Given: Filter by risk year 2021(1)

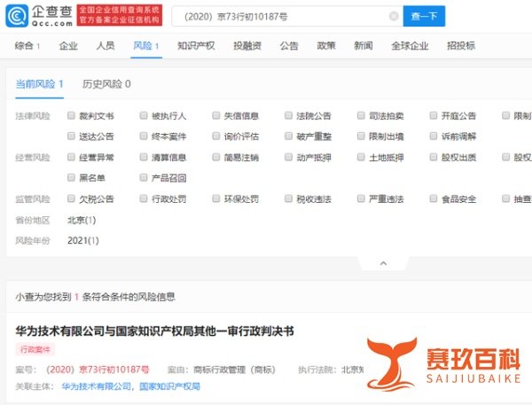Looking at the screenshot, I should [x=83, y=240].
